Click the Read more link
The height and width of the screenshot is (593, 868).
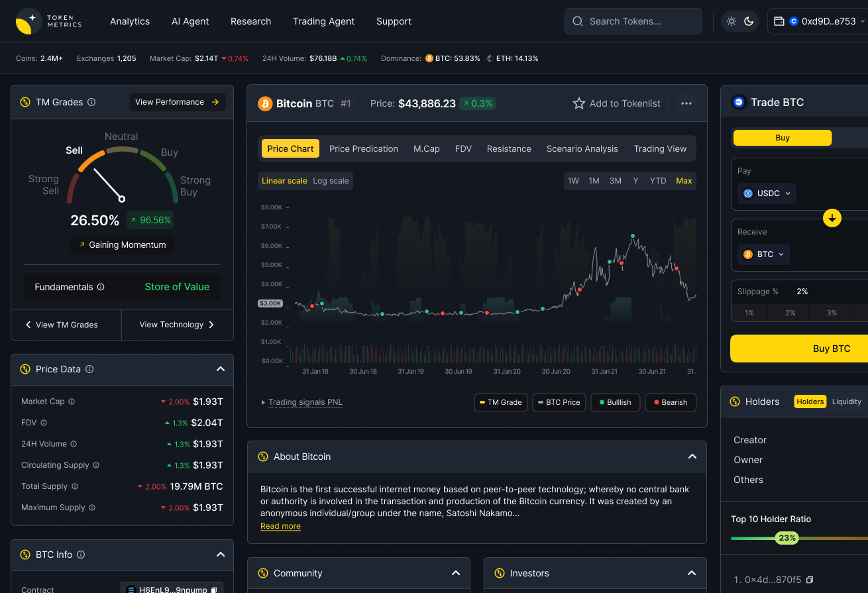click(280, 526)
